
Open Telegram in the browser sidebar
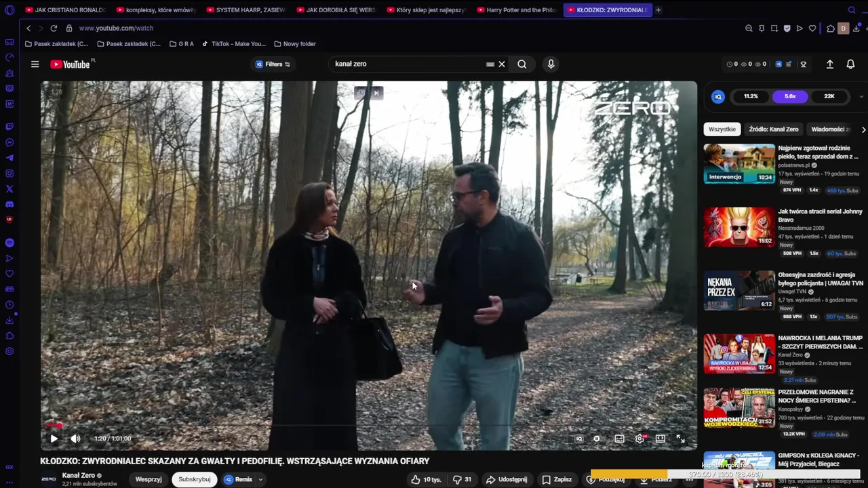point(9,158)
